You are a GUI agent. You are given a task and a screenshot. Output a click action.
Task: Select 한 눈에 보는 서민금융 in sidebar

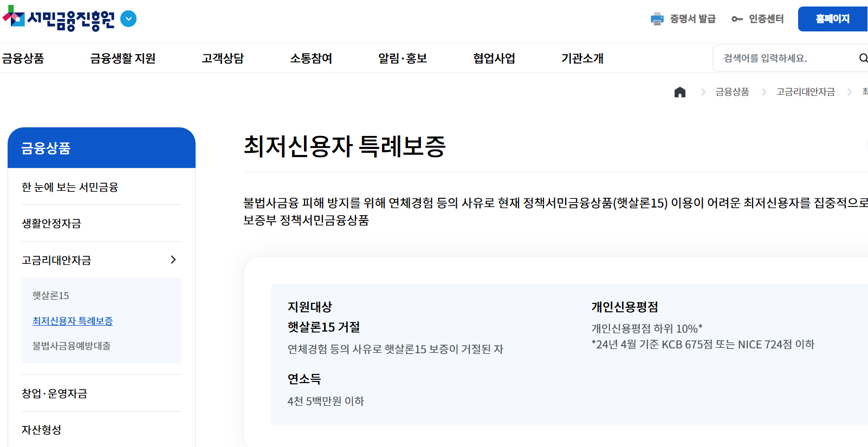(x=70, y=187)
